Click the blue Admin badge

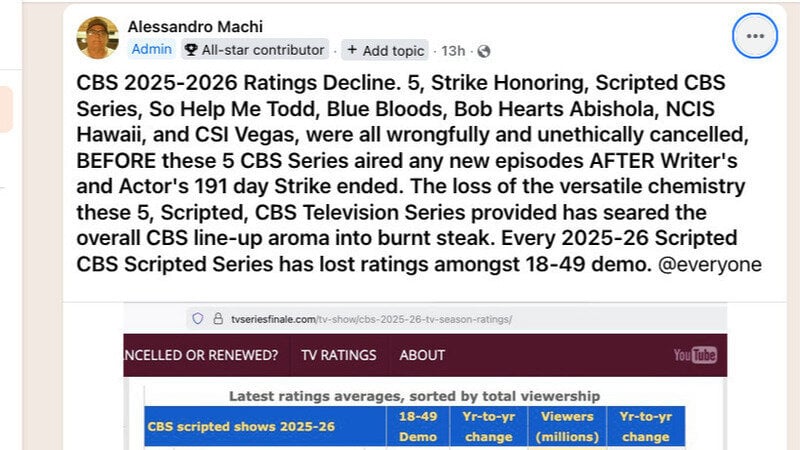pos(151,50)
